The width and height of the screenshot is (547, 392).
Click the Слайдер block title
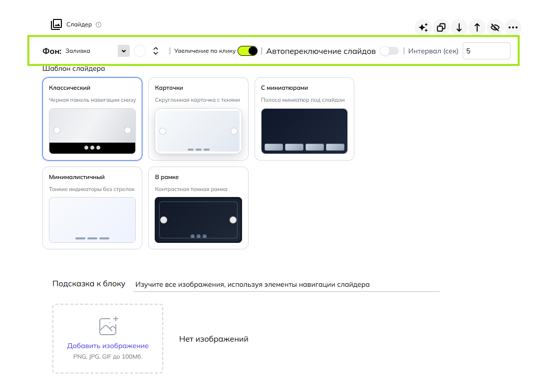coord(79,24)
